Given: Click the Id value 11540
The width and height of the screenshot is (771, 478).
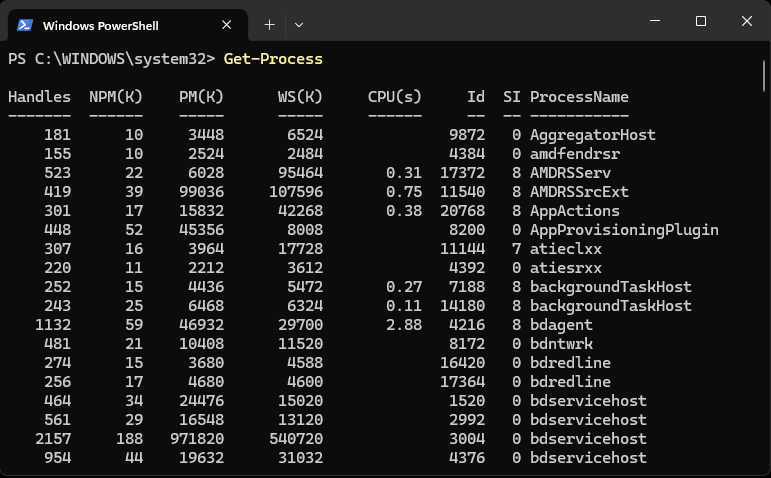Looking at the screenshot, I should 462,192.
